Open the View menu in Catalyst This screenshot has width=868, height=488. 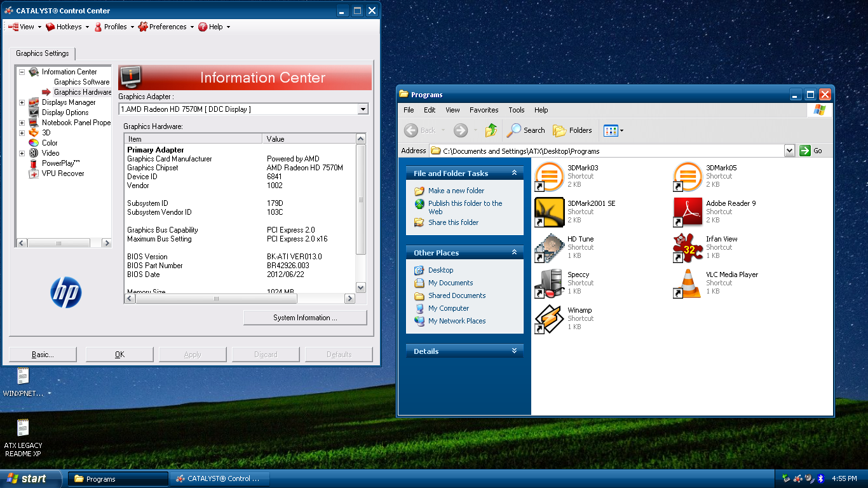click(x=24, y=27)
